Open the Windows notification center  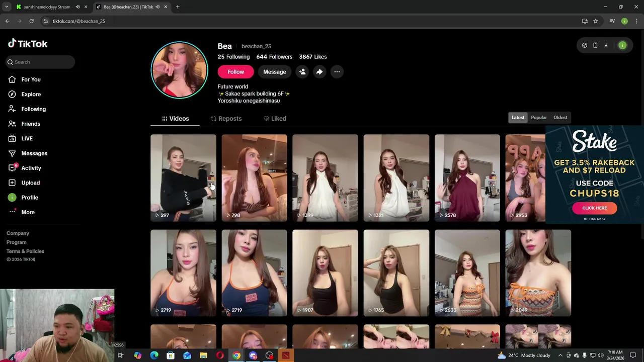click(x=633, y=355)
